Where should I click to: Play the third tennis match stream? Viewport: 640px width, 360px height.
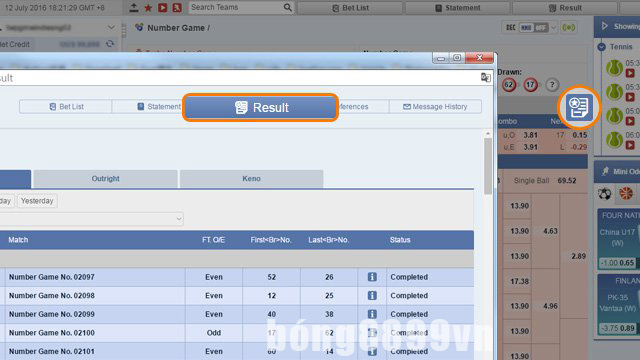click(630, 121)
